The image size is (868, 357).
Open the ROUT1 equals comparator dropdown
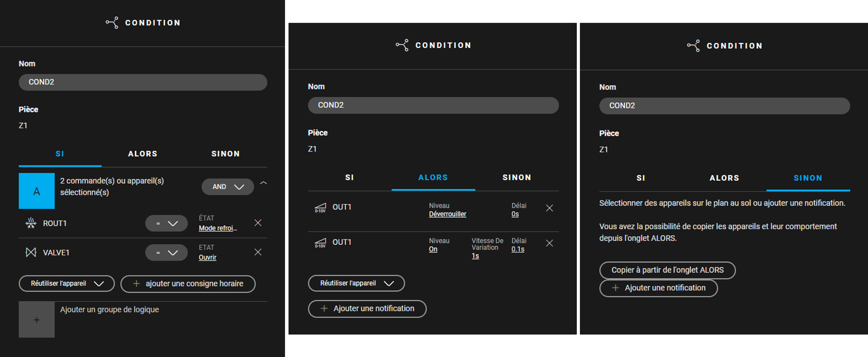166,223
